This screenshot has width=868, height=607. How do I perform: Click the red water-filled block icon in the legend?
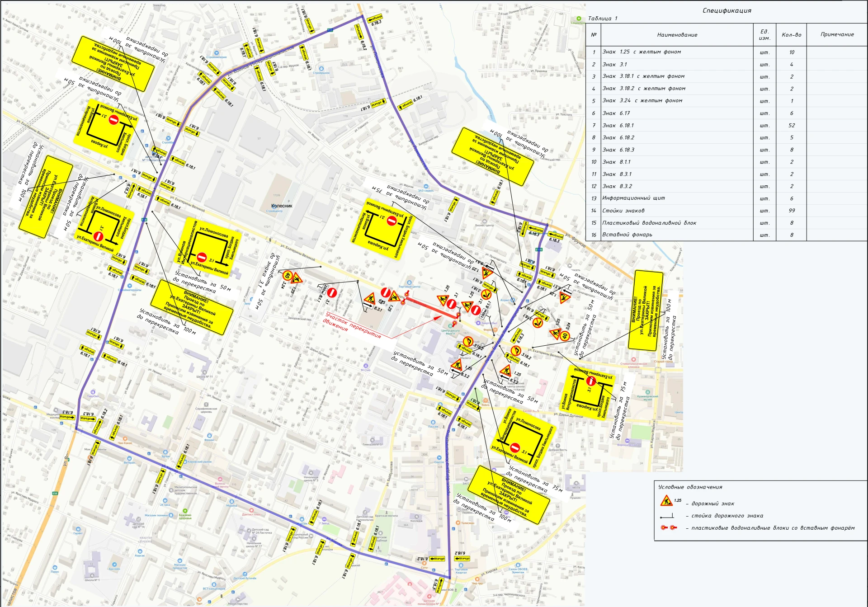(669, 527)
